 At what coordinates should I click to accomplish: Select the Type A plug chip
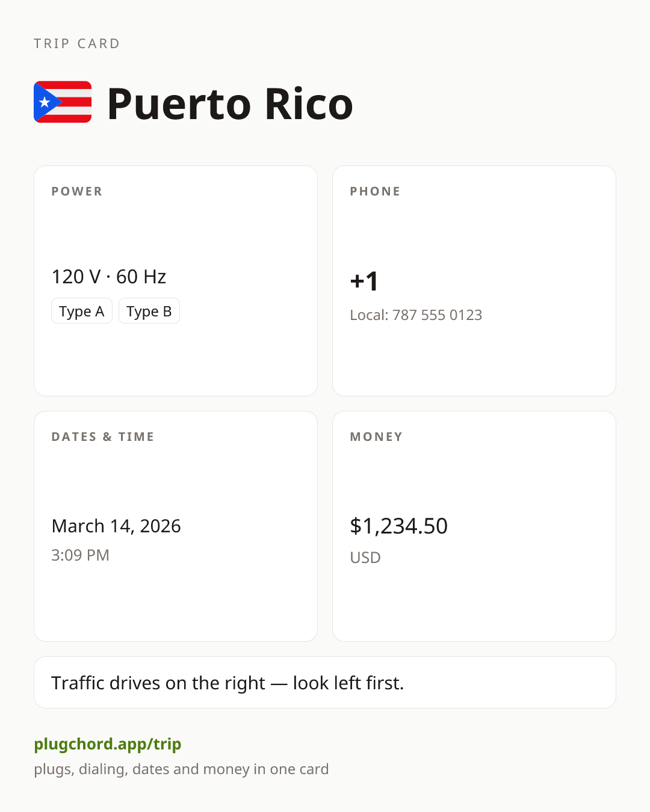[x=82, y=311]
